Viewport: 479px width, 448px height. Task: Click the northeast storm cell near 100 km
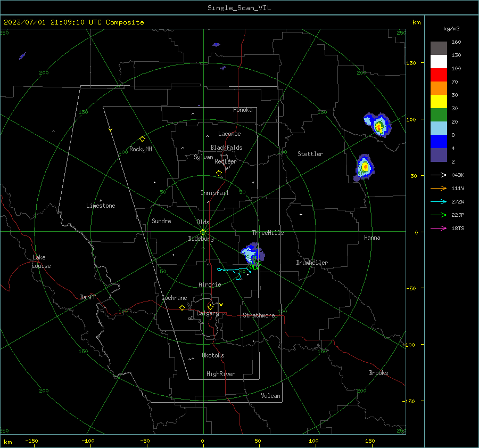(x=378, y=125)
